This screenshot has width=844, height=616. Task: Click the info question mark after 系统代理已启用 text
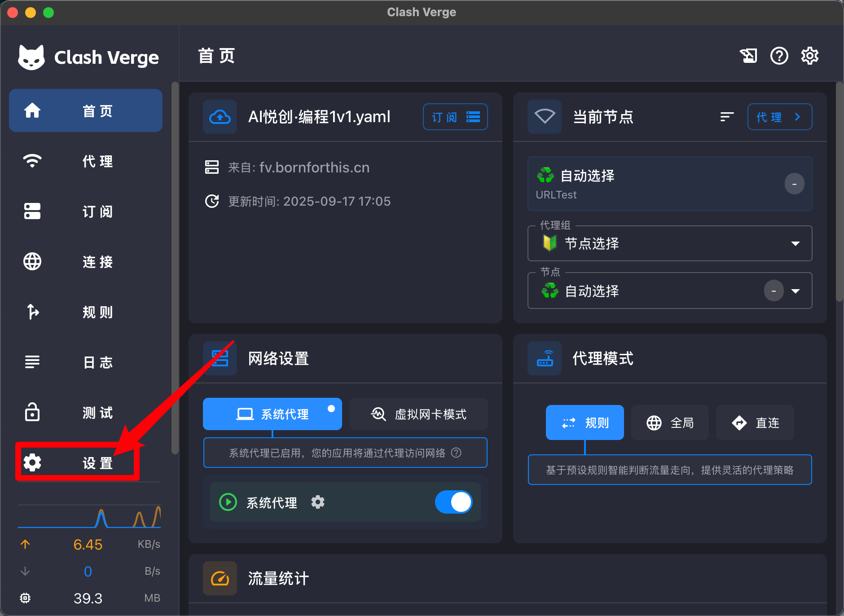[456, 453]
